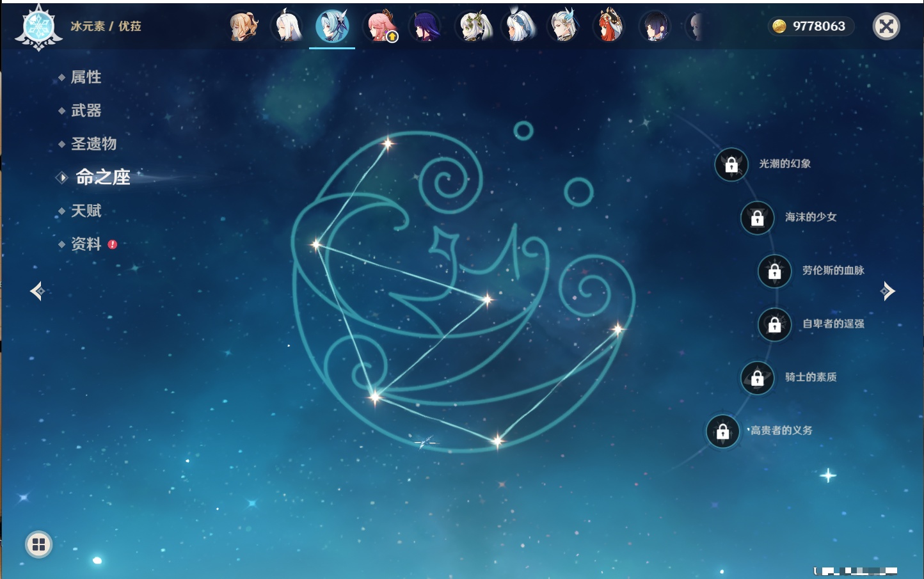This screenshot has height=579, width=924.
Task: Select the silver-haired portrait with blue horns
Action: (564, 26)
